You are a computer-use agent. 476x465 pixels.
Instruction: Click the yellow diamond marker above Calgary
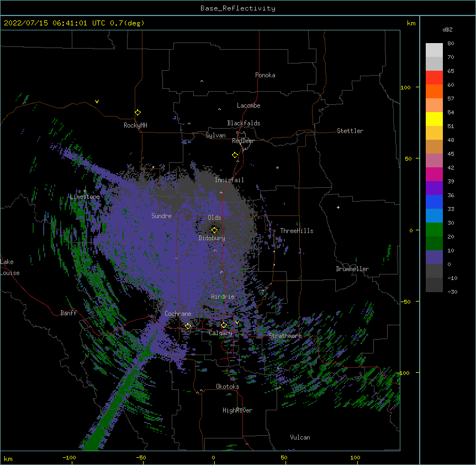click(224, 325)
